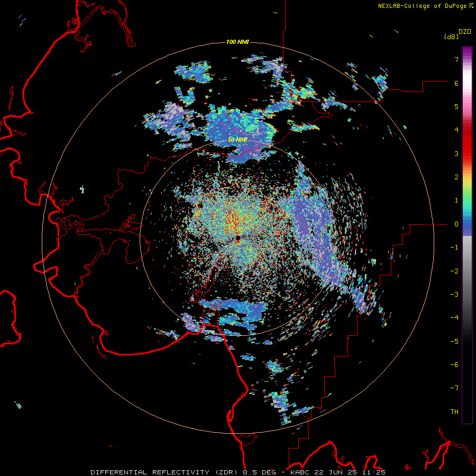476x476 pixels.
Task: Click the 2 value on the color scale
Action: (456, 177)
